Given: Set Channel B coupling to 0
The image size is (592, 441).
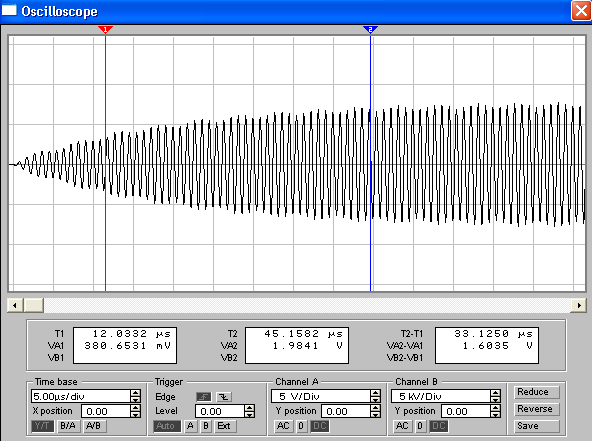Looking at the screenshot, I should coord(420,426).
